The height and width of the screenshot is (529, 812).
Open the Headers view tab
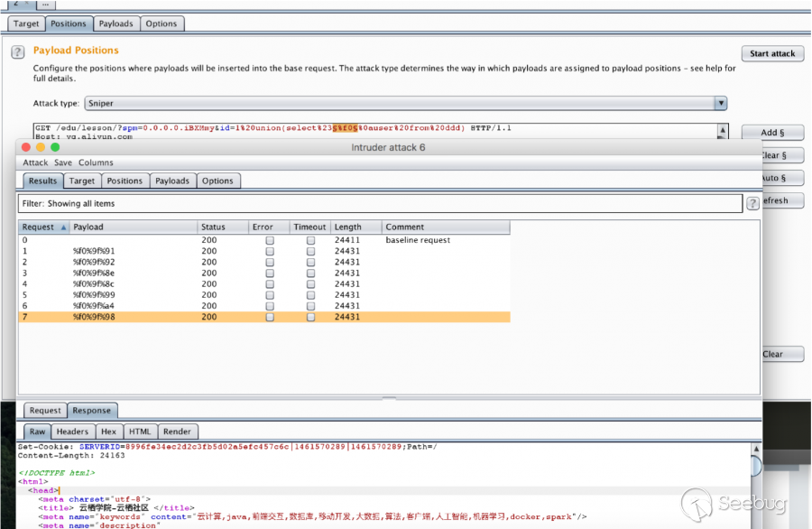tap(72, 432)
